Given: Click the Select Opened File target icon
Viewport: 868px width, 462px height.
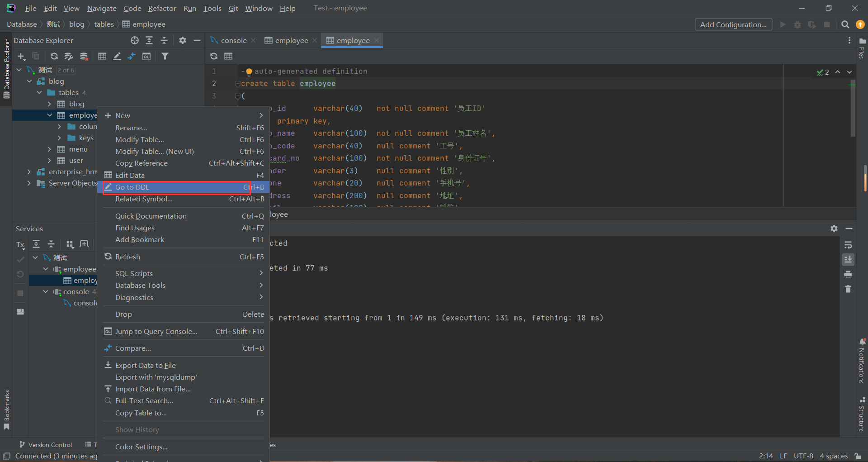Looking at the screenshot, I should pos(135,40).
